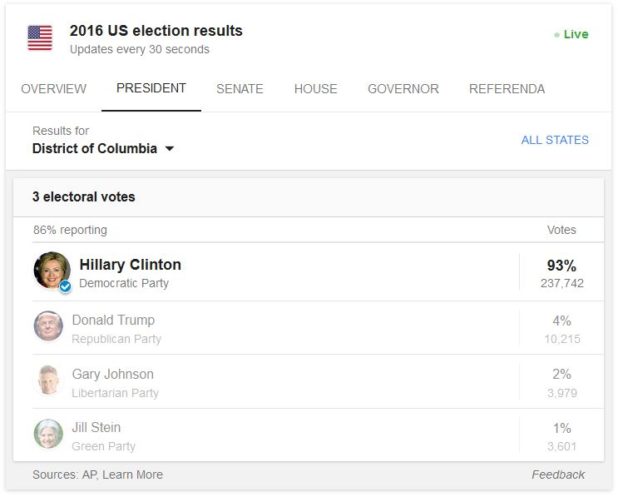Switch to the Overview tab
The height and width of the screenshot is (497, 618).
(54, 89)
